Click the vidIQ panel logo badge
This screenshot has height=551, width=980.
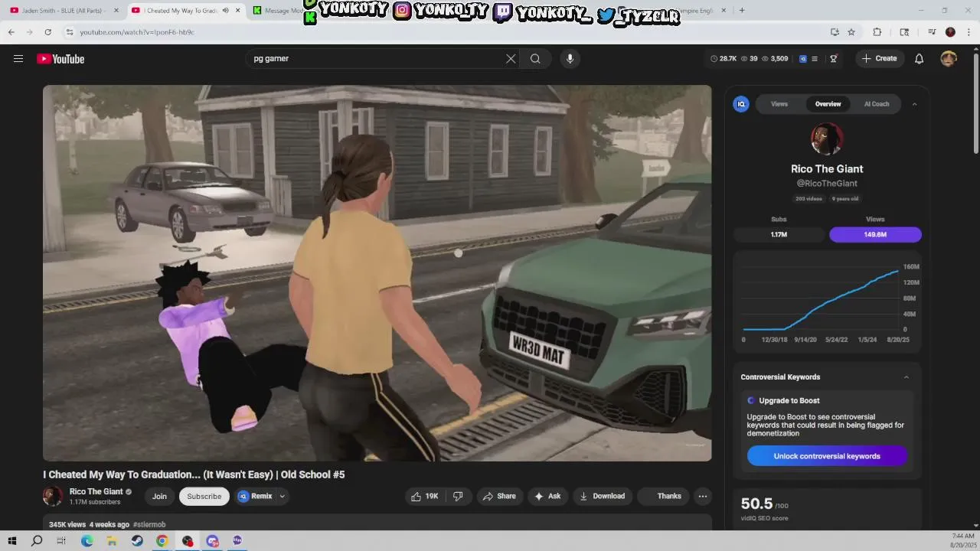741,104
